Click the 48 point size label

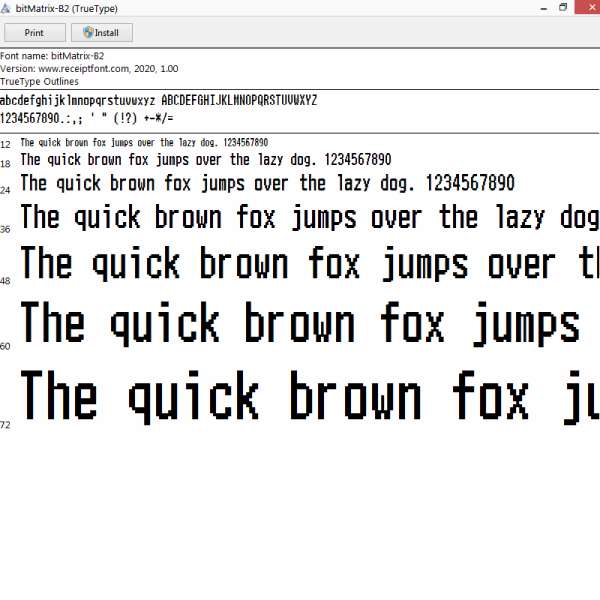click(6, 281)
